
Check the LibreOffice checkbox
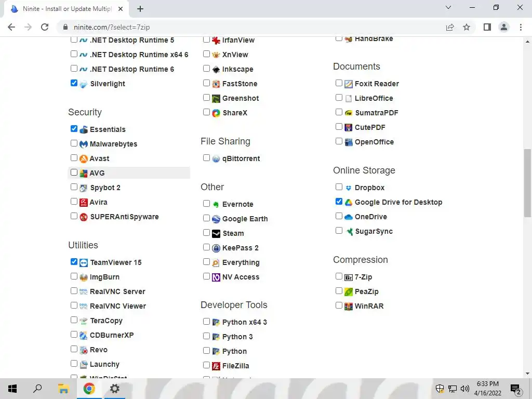click(x=339, y=98)
